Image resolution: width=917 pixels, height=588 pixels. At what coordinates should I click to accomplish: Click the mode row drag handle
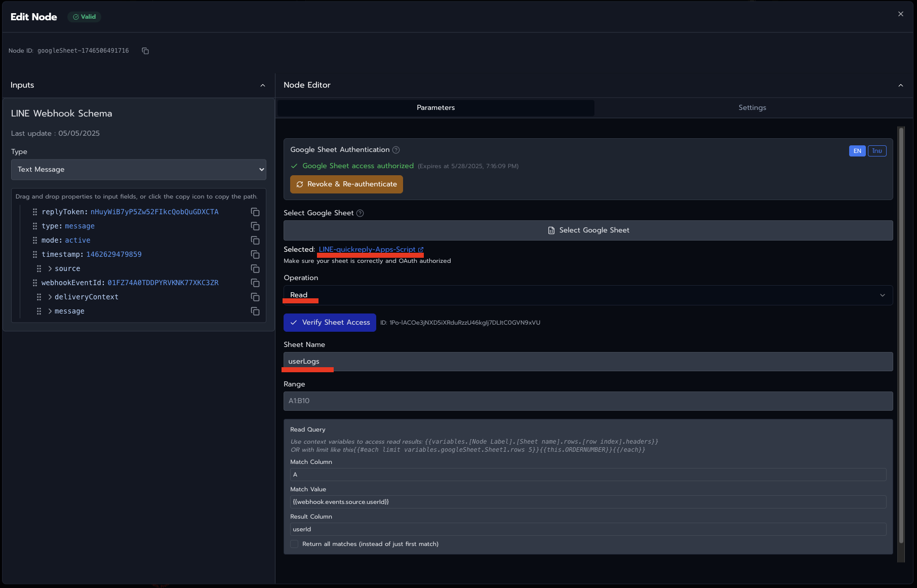[x=35, y=240]
